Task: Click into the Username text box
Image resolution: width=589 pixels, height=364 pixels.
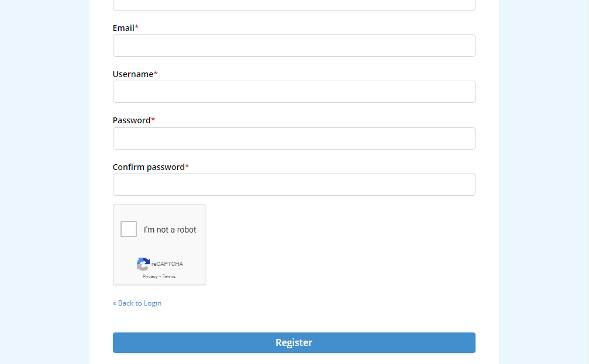Action: tap(294, 92)
